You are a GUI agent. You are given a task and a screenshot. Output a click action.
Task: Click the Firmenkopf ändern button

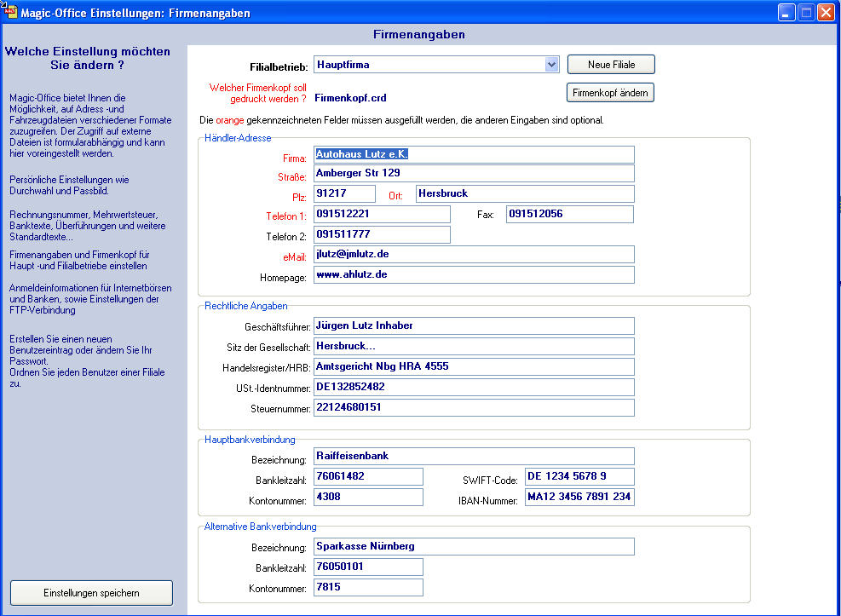click(610, 93)
